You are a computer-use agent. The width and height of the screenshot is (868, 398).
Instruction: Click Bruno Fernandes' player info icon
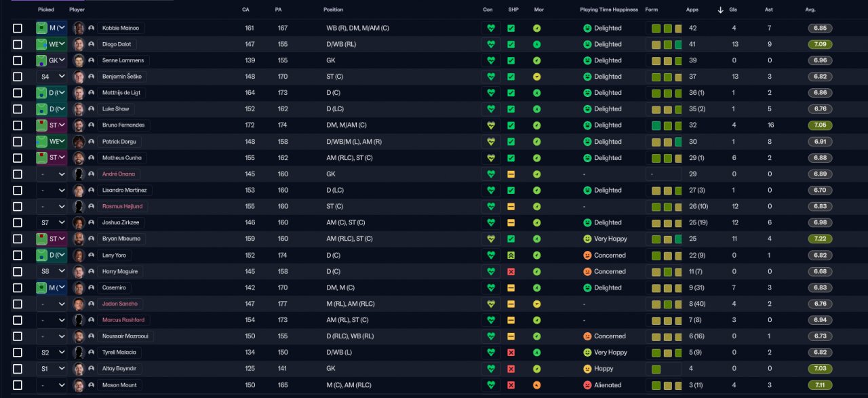tap(91, 125)
